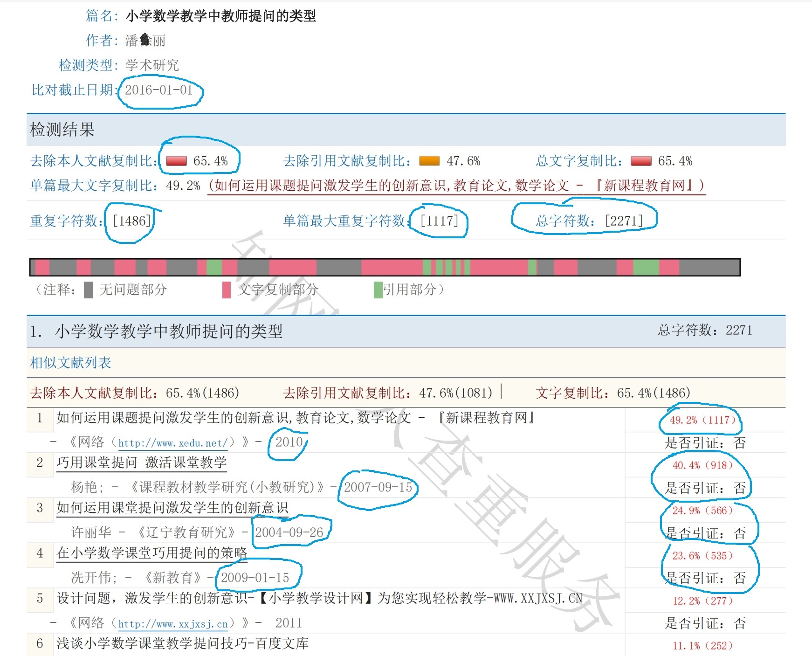Click the 相似文献列表 heading

[70, 363]
